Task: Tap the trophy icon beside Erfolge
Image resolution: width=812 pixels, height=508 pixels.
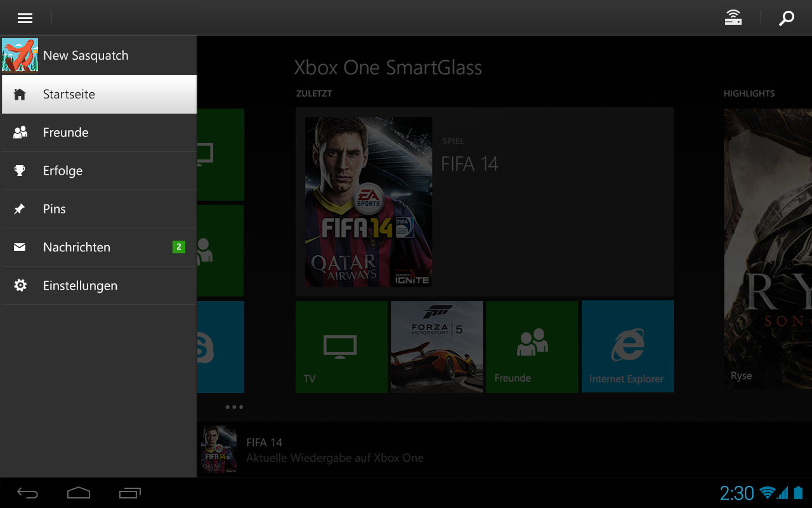Action: (x=20, y=170)
